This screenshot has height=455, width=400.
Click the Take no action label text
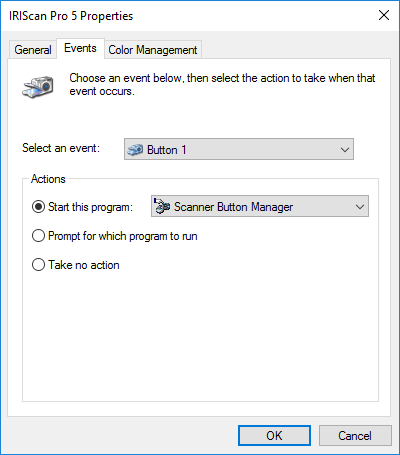(84, 265)
